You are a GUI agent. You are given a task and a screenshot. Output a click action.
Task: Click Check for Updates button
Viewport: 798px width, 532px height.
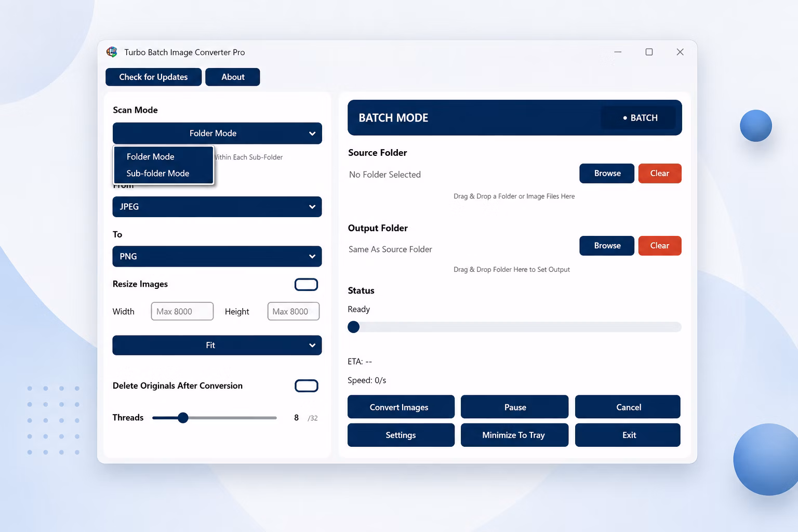pos(153,77)
